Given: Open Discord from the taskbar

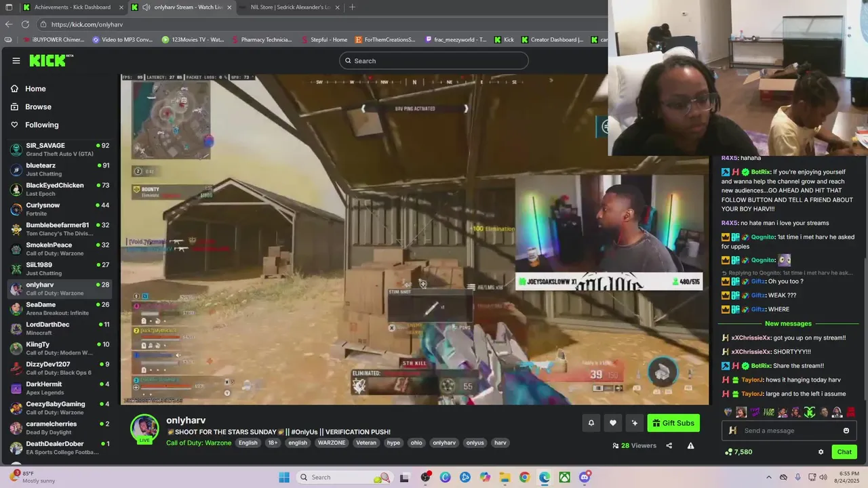Looking at the screenshot, I should click(x=584, y=477).
